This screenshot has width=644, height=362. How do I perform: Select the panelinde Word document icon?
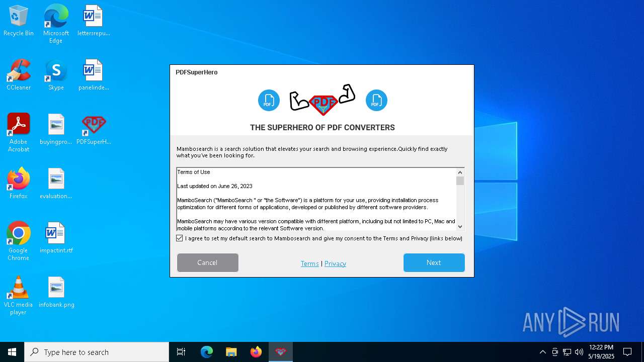coord(94,75)
